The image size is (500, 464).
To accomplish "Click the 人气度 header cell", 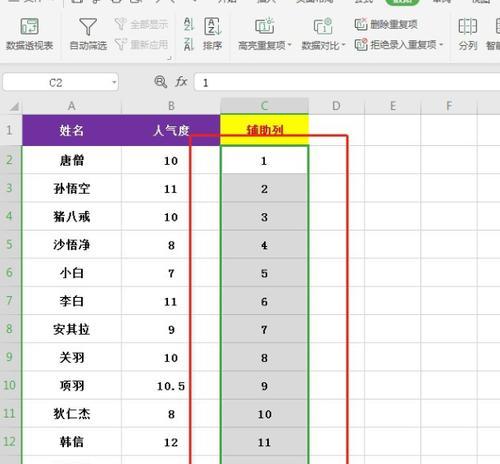I will click(x=171, y=130).
